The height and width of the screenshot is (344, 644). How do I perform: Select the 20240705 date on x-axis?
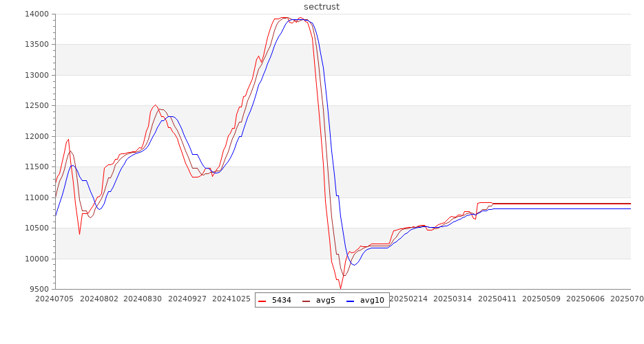tap(55, 299)
